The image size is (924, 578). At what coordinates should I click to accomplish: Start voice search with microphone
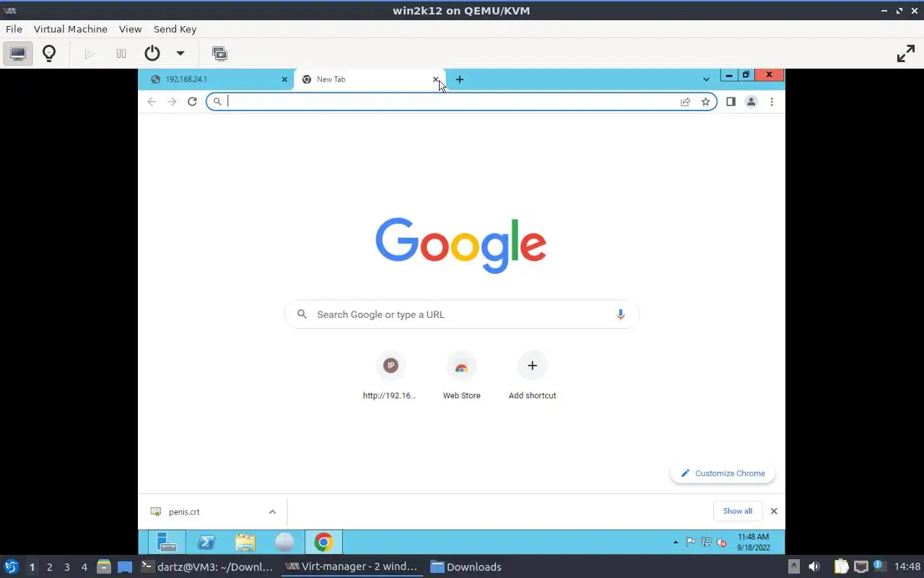(x=620, y=314)
